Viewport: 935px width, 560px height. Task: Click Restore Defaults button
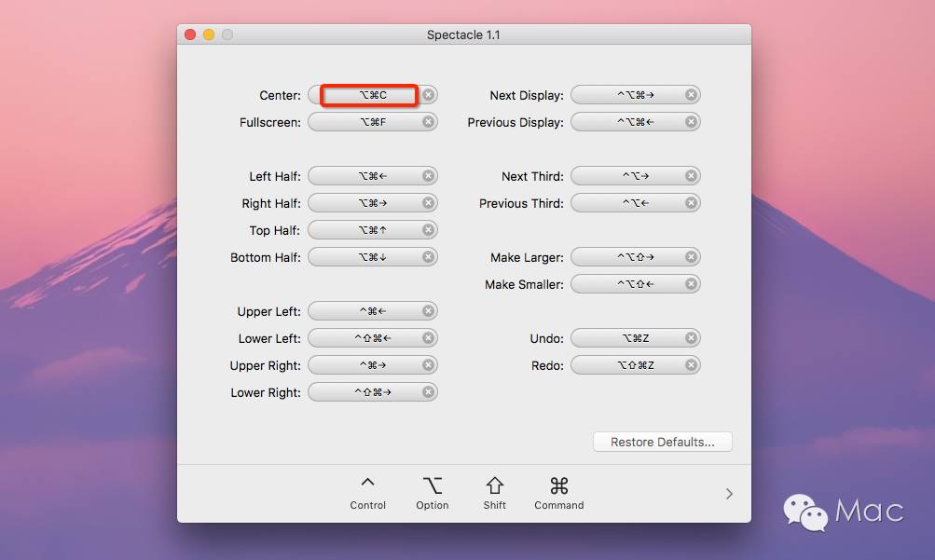pos(663,442)
